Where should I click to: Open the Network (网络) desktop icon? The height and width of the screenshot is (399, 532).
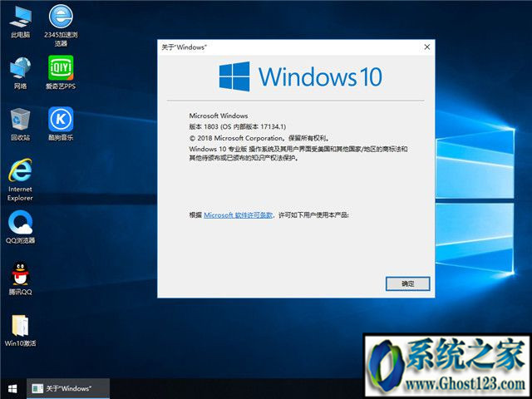coord(20,72)
